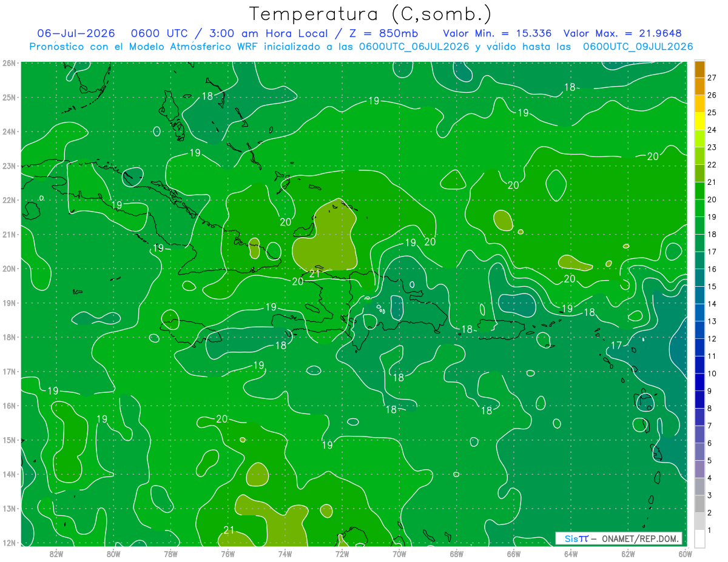
Task: Click the "66W" longitude axis label
Action: pos(513,554)
